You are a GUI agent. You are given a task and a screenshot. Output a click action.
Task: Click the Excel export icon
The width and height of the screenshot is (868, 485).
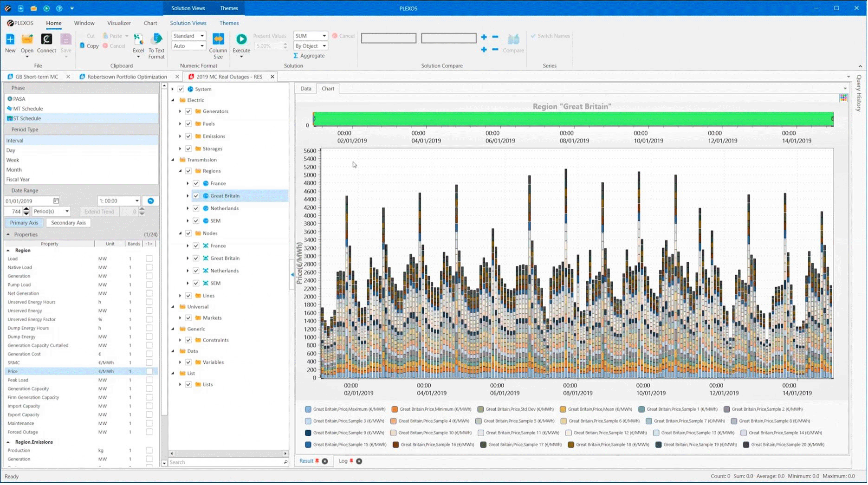point(138,39)
